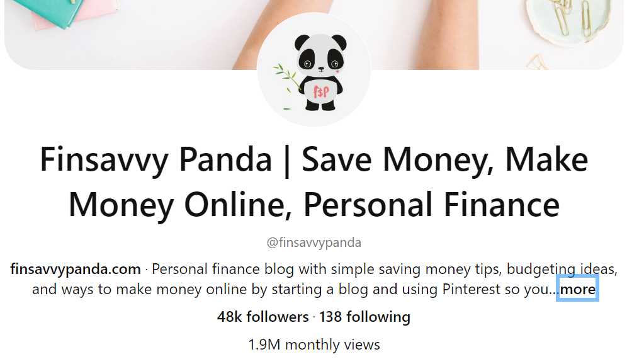644x359 pixels.
Task: Click the Finsavvy Panda profile title heading
Action: click(314, 181)
